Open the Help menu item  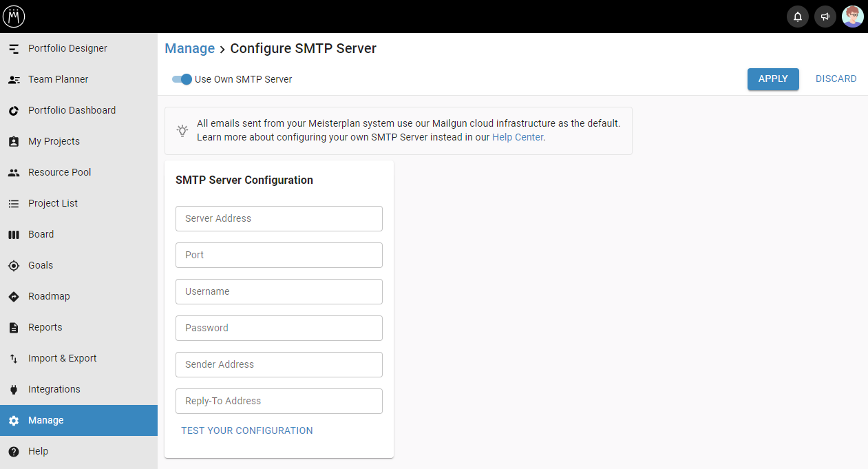point(78,451)
